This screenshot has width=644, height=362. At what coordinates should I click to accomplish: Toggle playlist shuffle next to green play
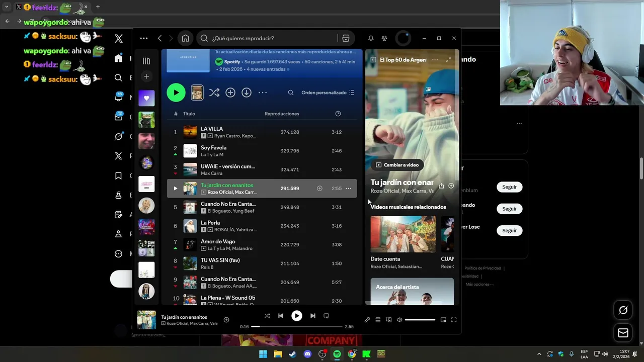[x=214, y=93]
